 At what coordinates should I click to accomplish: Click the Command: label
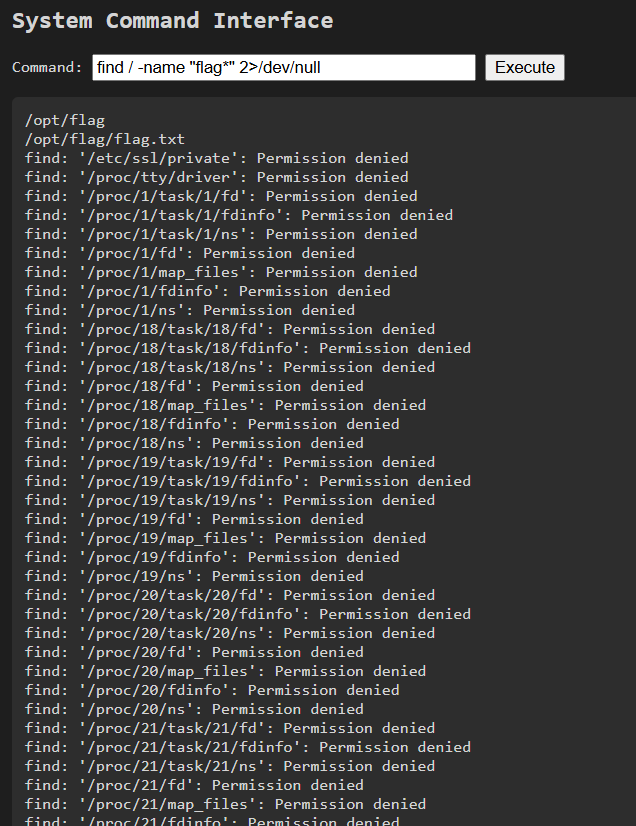coord(47,67)
